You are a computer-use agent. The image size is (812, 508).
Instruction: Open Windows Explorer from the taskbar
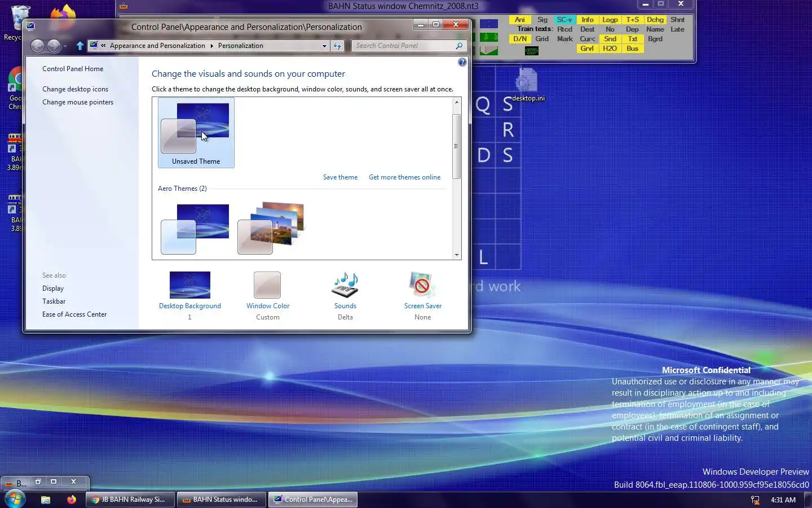[46, 500]
